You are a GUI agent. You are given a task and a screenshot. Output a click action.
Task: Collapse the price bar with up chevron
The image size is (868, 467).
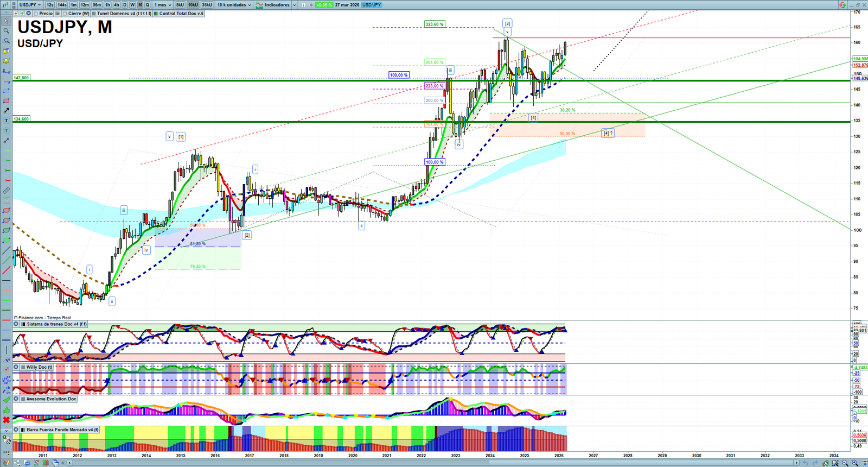tap(6, 14)
